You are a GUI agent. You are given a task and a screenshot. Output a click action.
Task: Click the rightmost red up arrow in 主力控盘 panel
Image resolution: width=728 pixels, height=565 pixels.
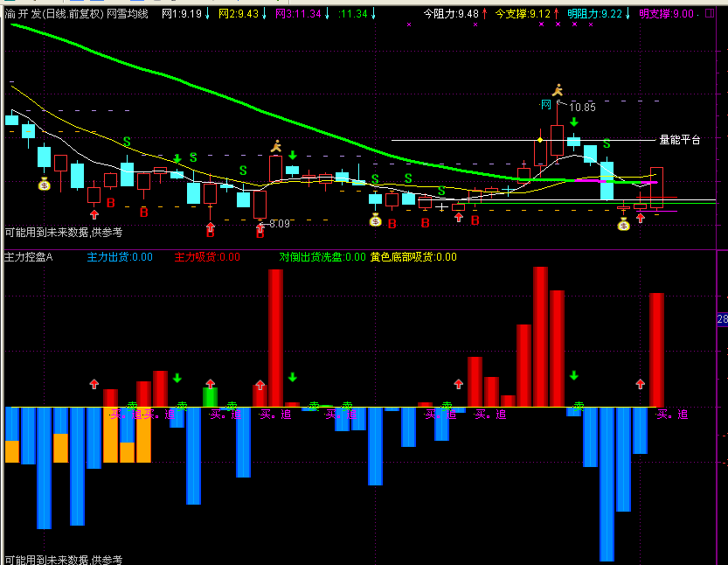coord(641,384)
